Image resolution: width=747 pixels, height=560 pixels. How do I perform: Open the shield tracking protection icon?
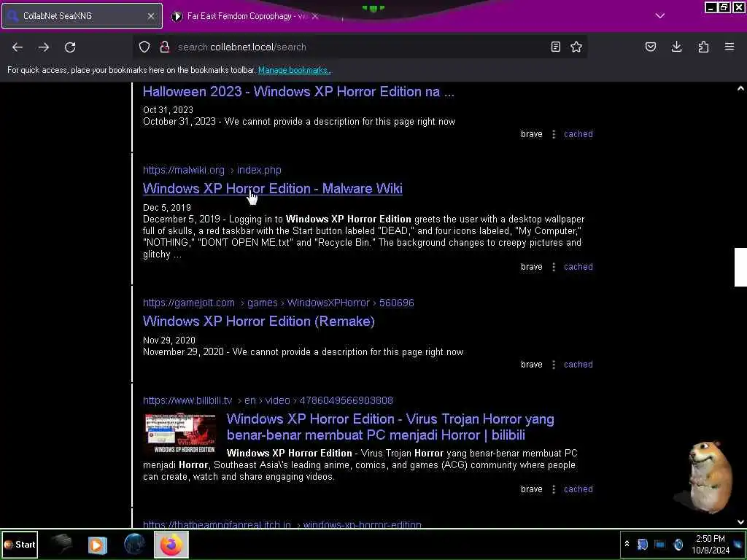(x=144, y=47)
